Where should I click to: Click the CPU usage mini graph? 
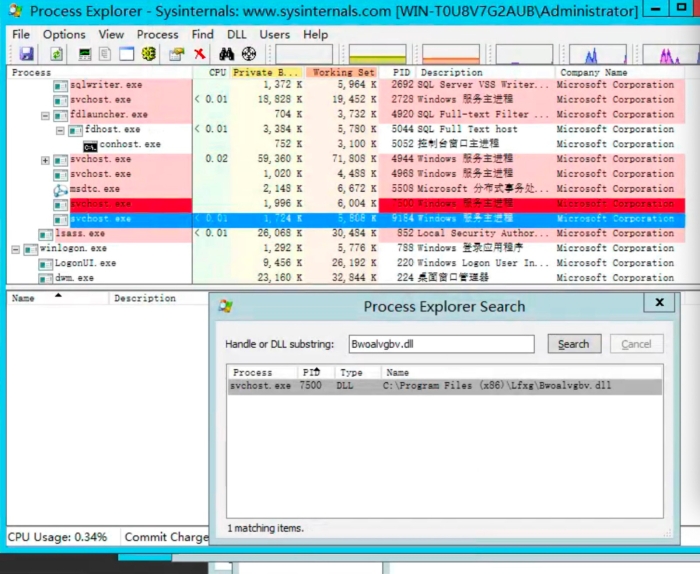304,54
